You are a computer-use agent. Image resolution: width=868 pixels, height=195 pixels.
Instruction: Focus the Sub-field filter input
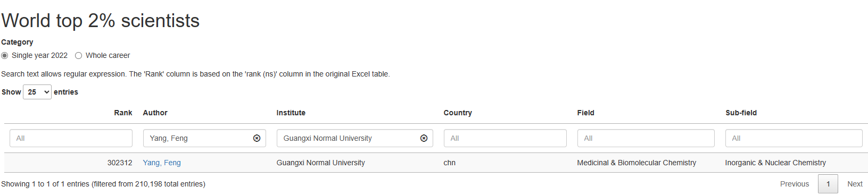click(793, 138)
